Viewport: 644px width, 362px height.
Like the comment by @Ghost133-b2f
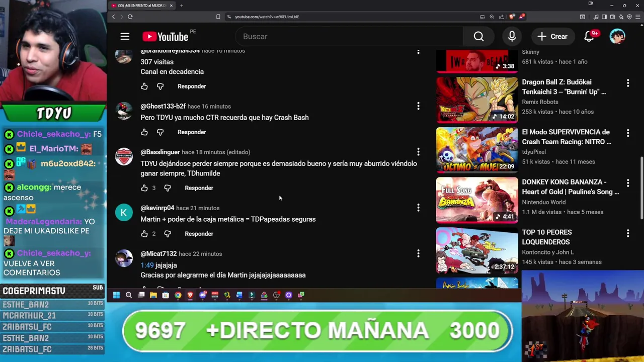144,132
